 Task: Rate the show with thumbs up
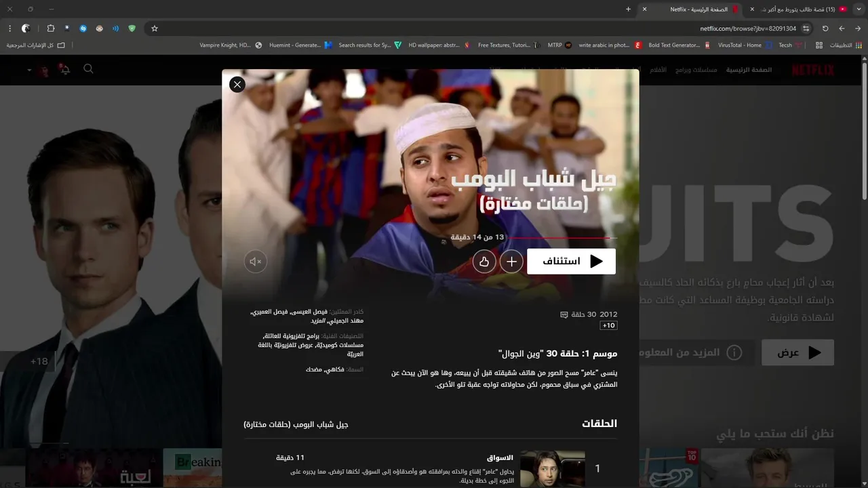tap(484, 261)
